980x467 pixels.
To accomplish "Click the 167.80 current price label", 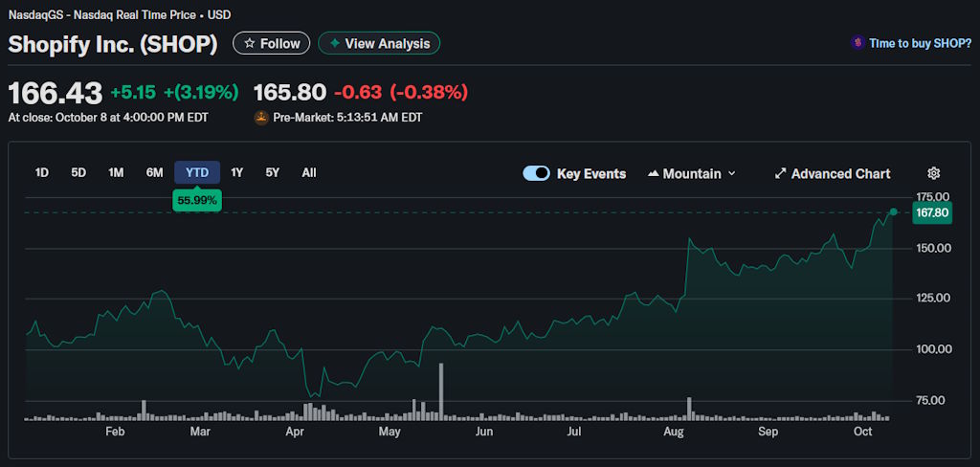I will click(x=931, y=213).
